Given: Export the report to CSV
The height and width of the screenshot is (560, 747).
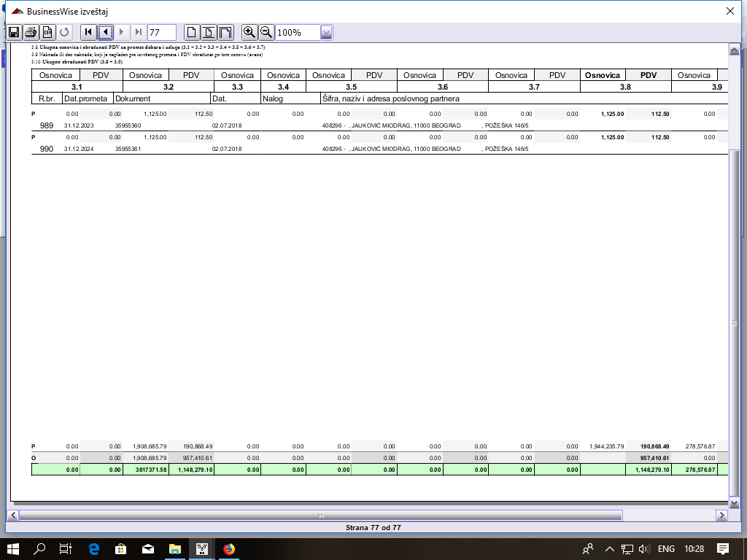Looking at the screenshot, I should point(47,32).
